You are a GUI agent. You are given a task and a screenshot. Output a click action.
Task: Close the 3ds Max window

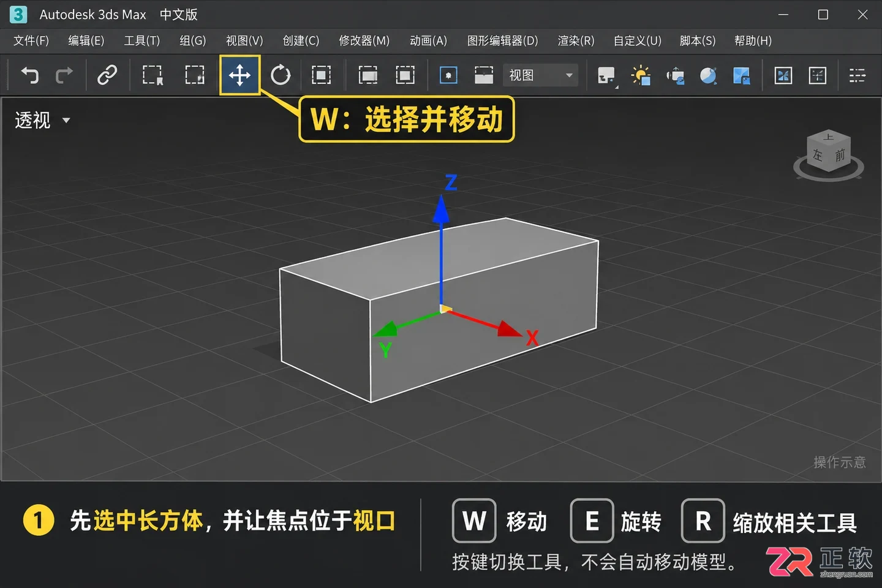click(862, 14)
